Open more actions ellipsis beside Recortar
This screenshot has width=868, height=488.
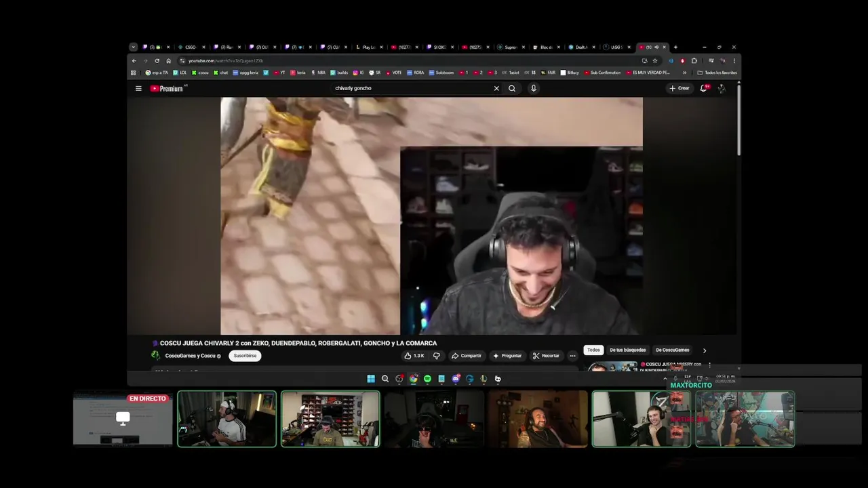[572, 355]
